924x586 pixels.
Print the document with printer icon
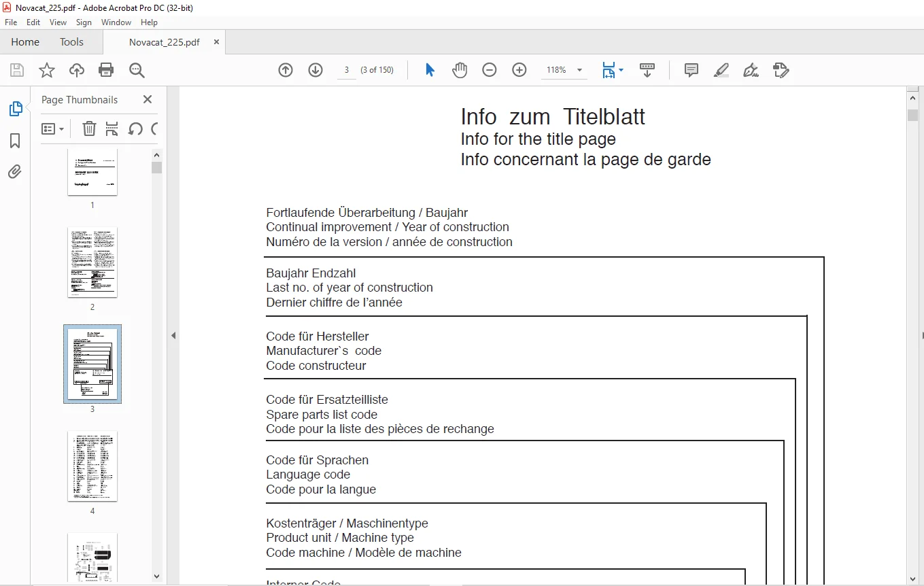pos(106,70)
